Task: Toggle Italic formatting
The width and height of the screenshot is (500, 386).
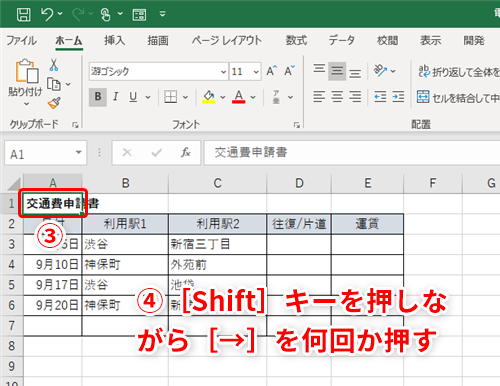Action: coord(115,97)
